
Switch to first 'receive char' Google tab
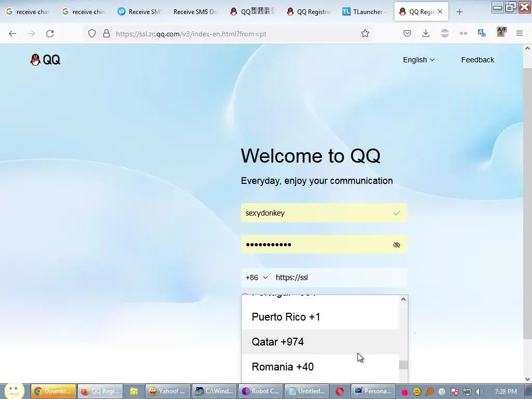pyautogui.click(x=28, y=12)
